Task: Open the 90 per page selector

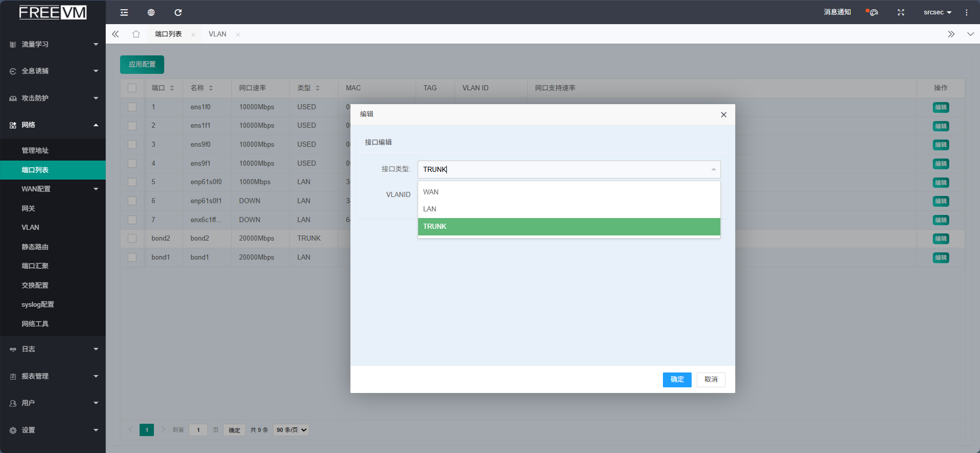Action: [291, 430]
